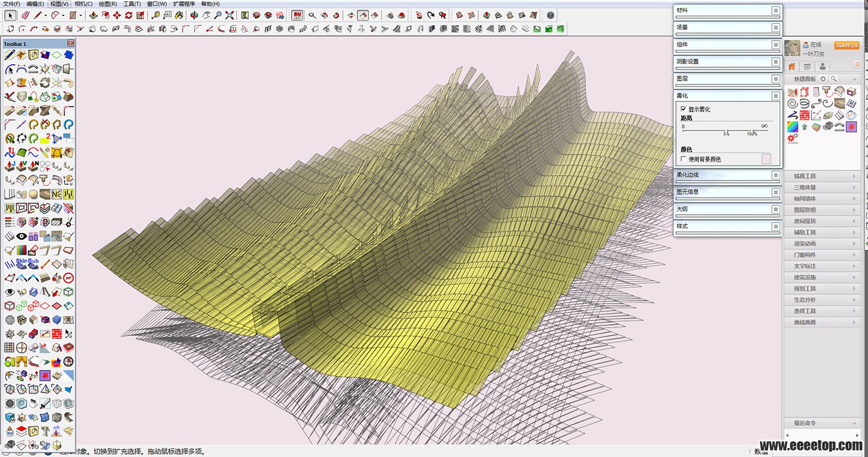Click the red POWER gears icon
868x457 pixels.
point(792,139)
